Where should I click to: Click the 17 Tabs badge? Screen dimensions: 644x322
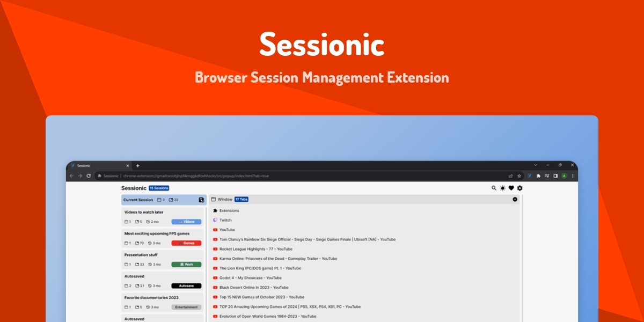tap(241, 199)
